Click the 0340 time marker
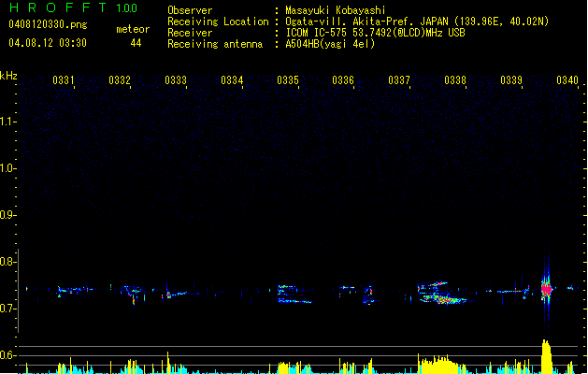Screen dimensions: 588x374 [567, 79]
